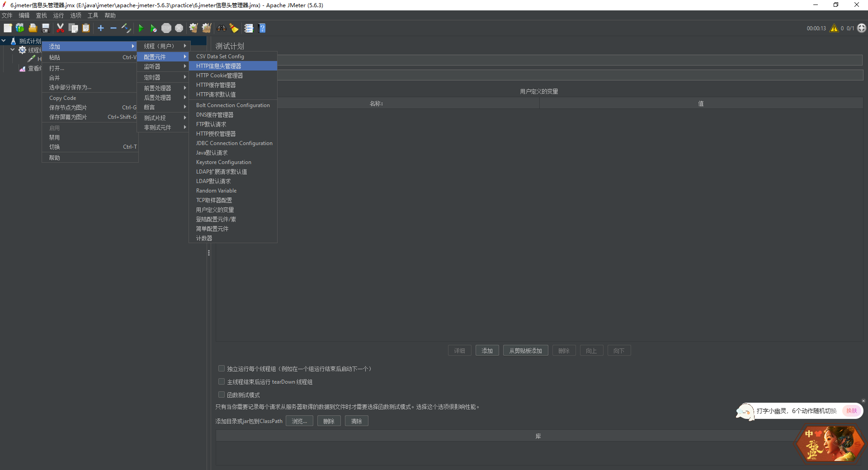868x470 pixels.
Task: Click the thread group gear icon in the tree
Action: tap(22, 50)
